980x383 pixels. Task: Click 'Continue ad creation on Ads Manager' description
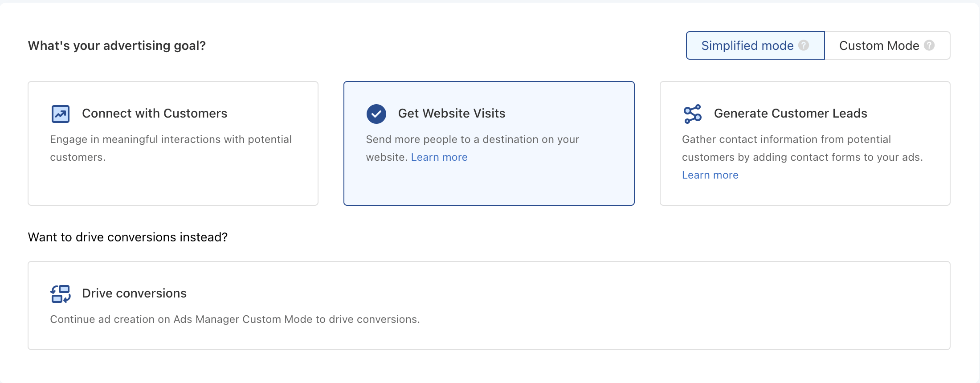coord(235,319)
